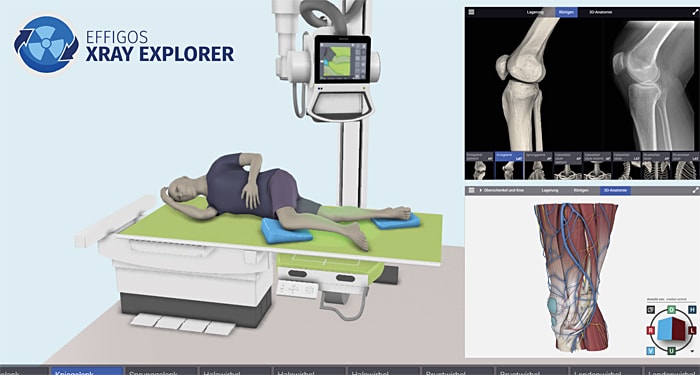700x375 pixels.
Task: Select the H (rear) view button
Action: (692, 309)
